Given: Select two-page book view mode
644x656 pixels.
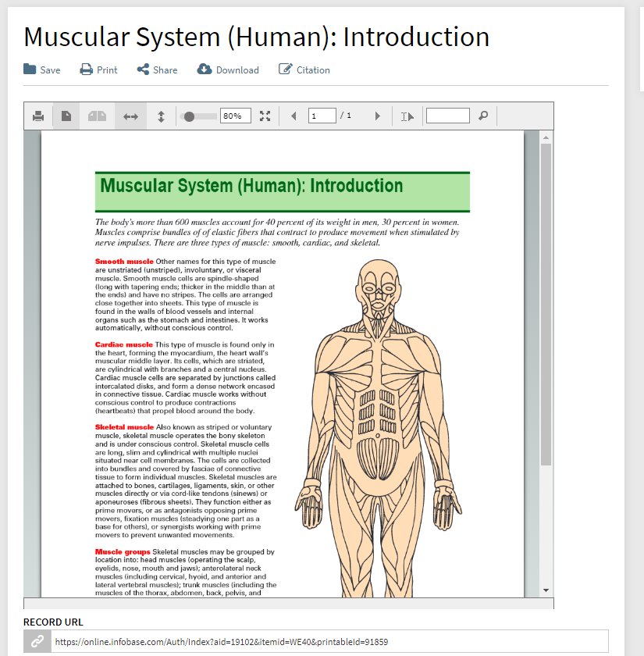Looking at the screenshot, I should pos(97,116).
